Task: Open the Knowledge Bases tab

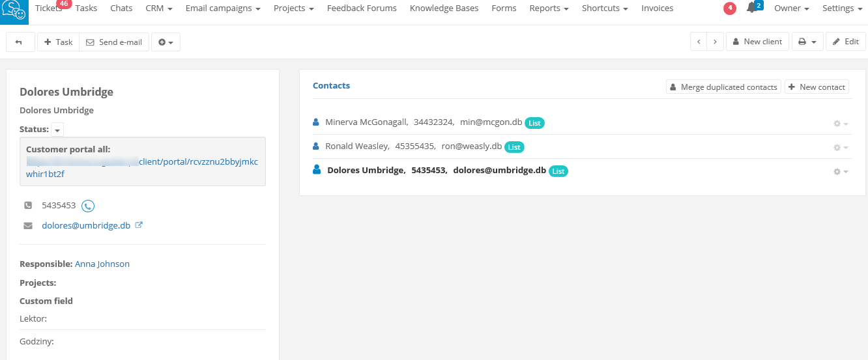Action: coord(444,8)
